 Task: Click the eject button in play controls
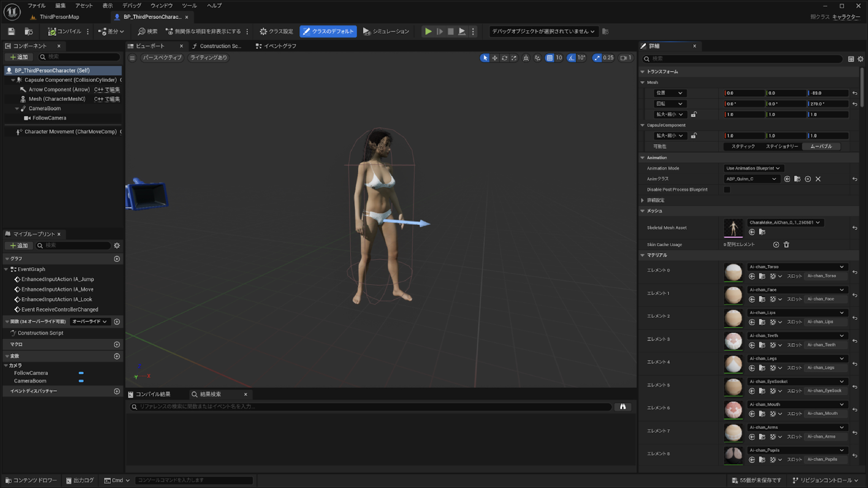(462, 31)
